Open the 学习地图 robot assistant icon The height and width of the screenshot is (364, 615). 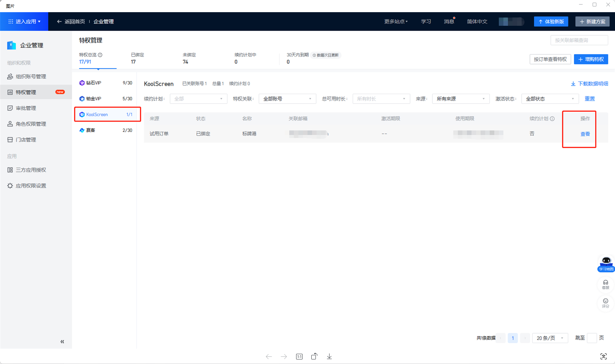pyautogui.click(x=606, y=263)
